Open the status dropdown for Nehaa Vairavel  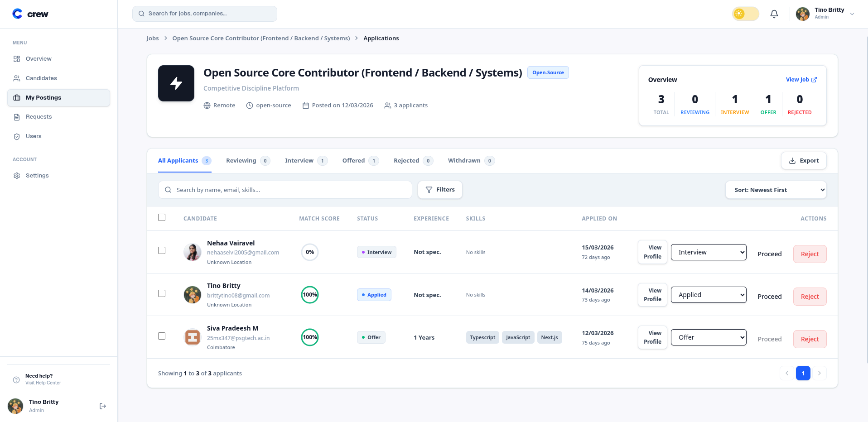point(709,252)
